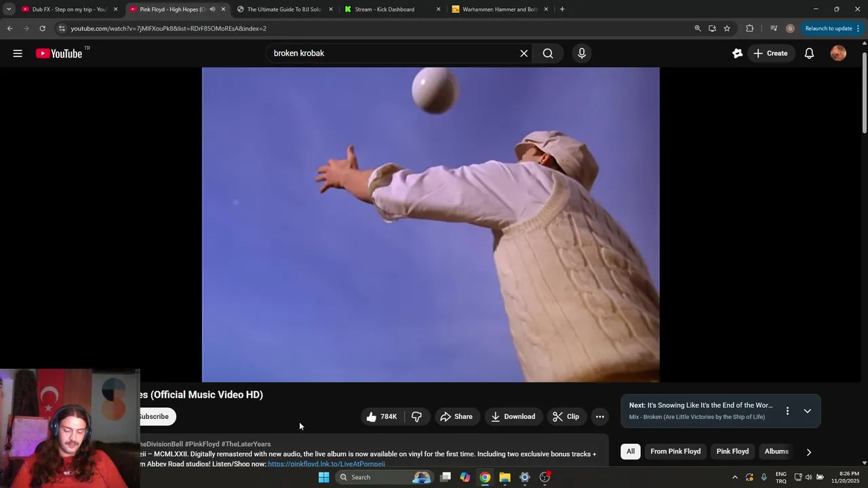Image resolution: width=868 pixels, height=488 pixels.
Task: Click the video player to pause
Action: [x=431, y=224]
